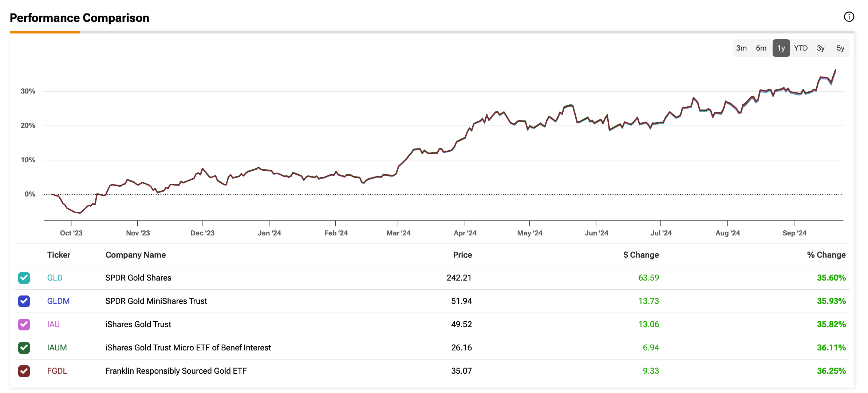Click the 35.93% change value
Image resolution: width=868 pixels, height=393 pixels.
(831, 301)
